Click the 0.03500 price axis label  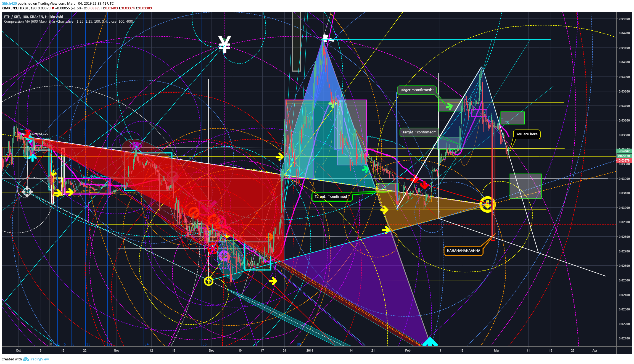pyautogui.click(x=624, y=135)
